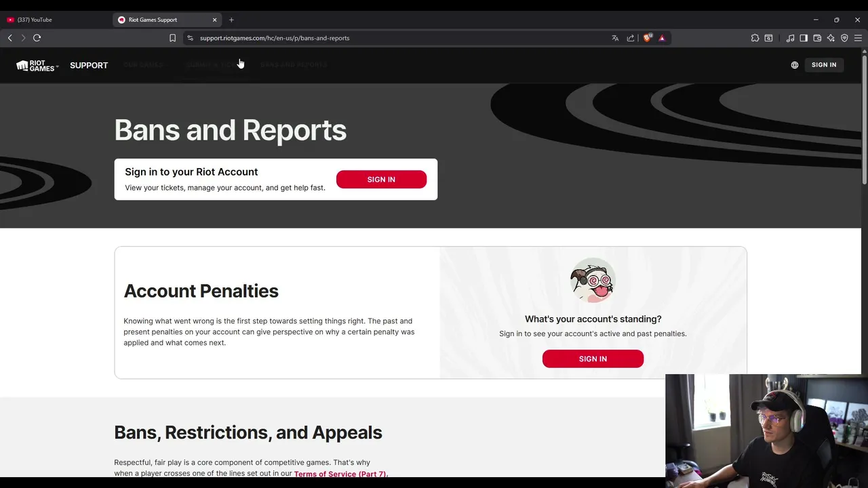Click the SUPPORT header link
868x488 pixels.
click(x=89, y=65)
